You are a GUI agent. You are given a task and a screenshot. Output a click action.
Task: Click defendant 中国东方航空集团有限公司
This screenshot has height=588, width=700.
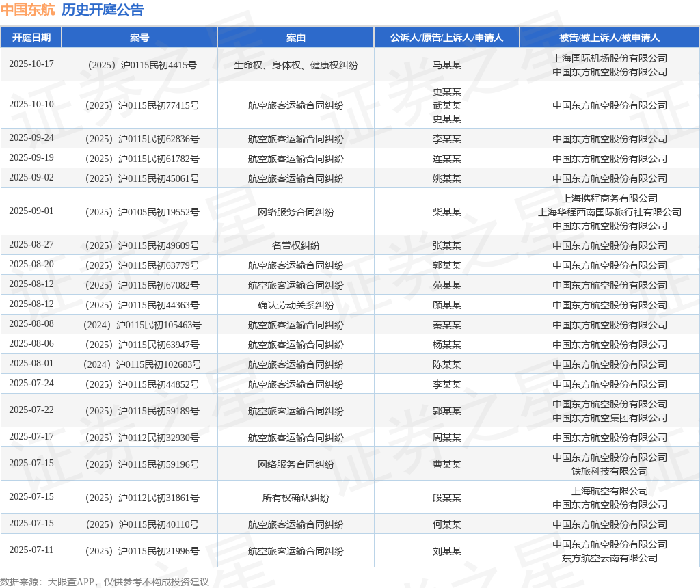coord(609,418)
